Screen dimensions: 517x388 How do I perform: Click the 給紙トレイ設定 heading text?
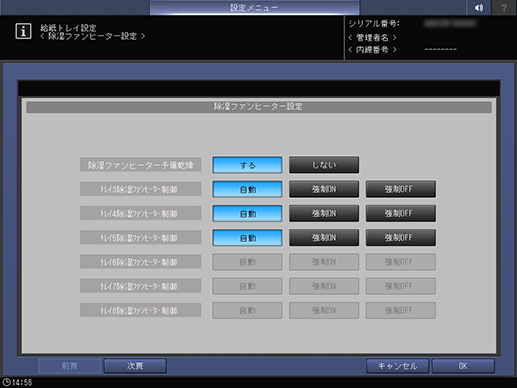(x=68, y=28)
